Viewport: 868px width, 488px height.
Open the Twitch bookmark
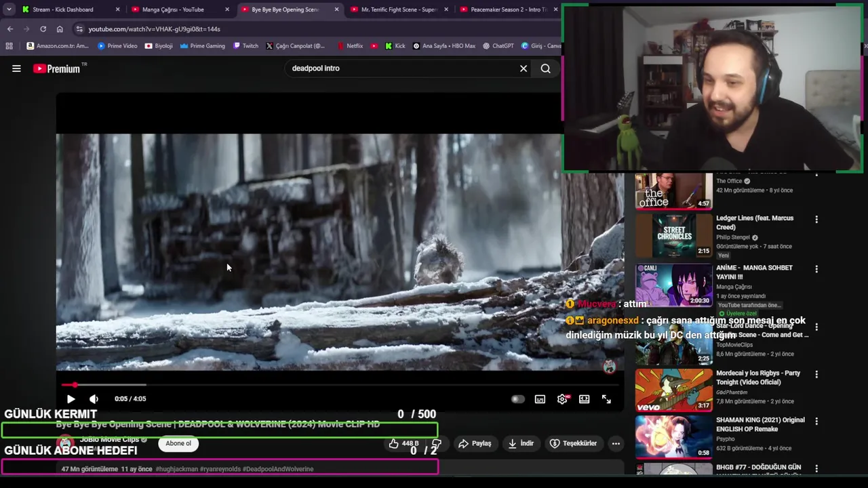click(x=245, y=46)
